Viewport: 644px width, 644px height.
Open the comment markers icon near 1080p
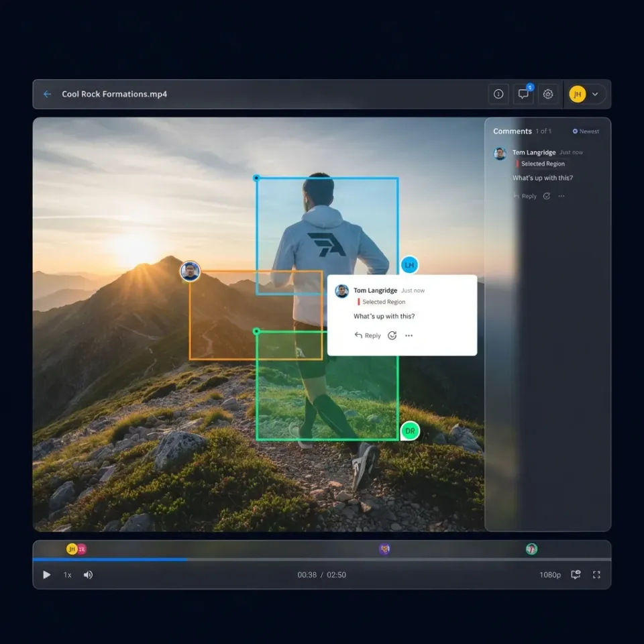(575, 575)
